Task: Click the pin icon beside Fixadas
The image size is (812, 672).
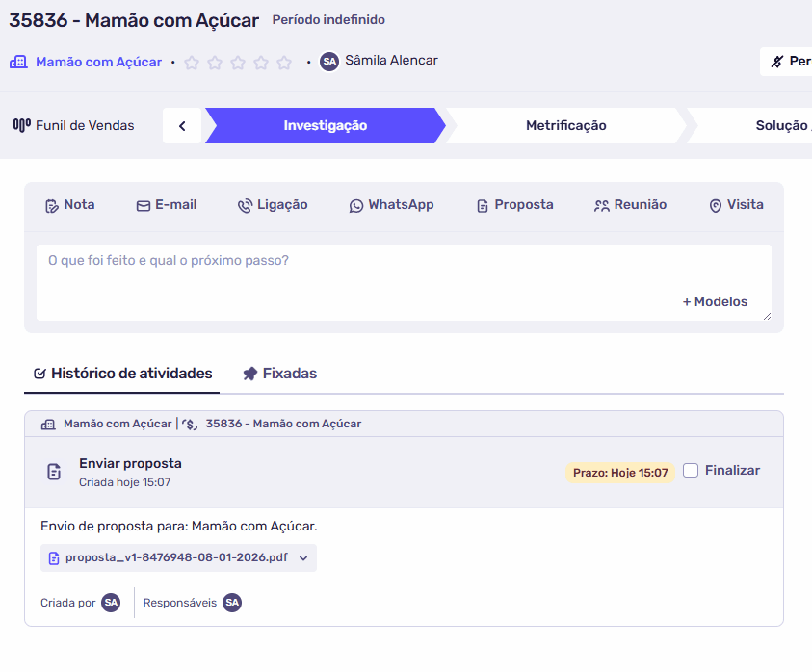Action: tap(250, 374)
